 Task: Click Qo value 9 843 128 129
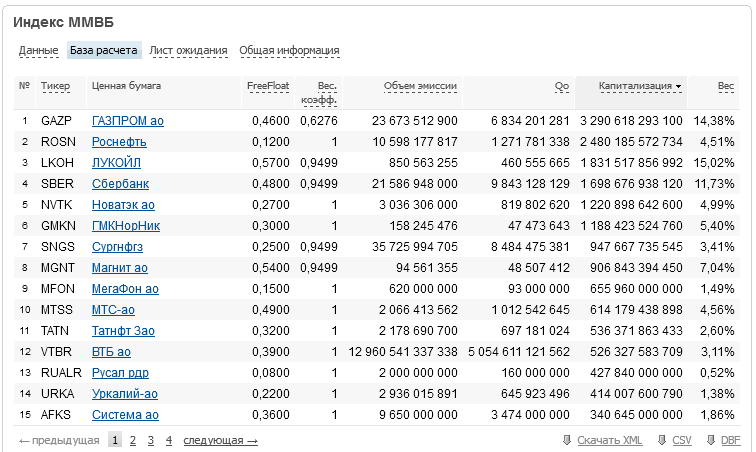[530, 184]
